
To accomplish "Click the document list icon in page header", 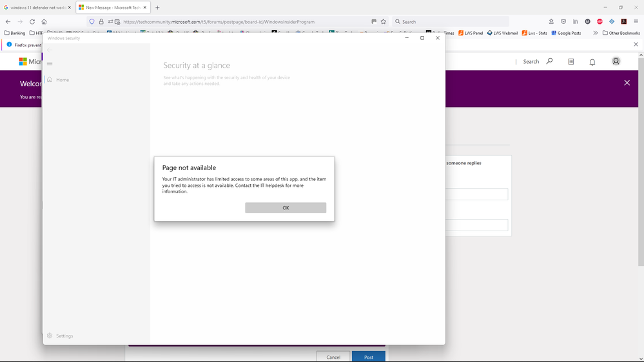I will [571, 62].
